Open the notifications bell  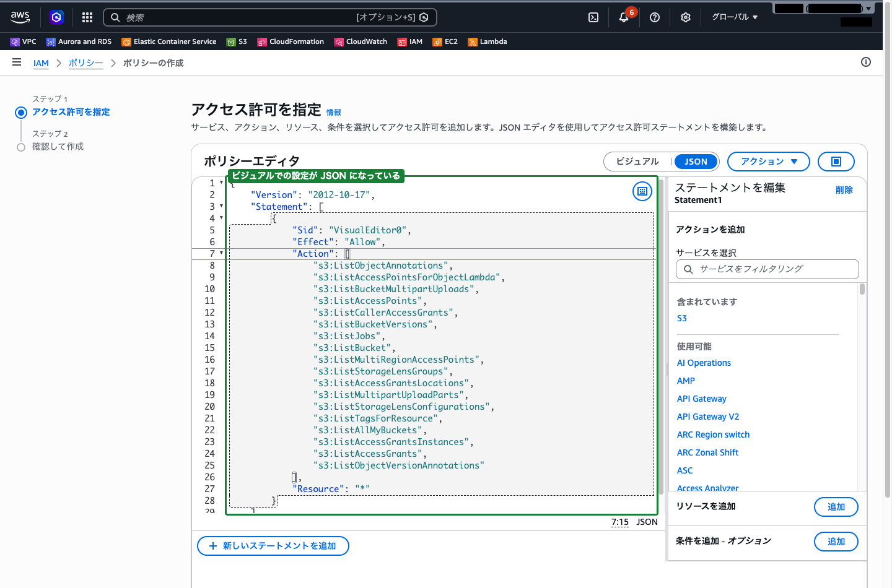pyautogui.click(x=624, y=17)
